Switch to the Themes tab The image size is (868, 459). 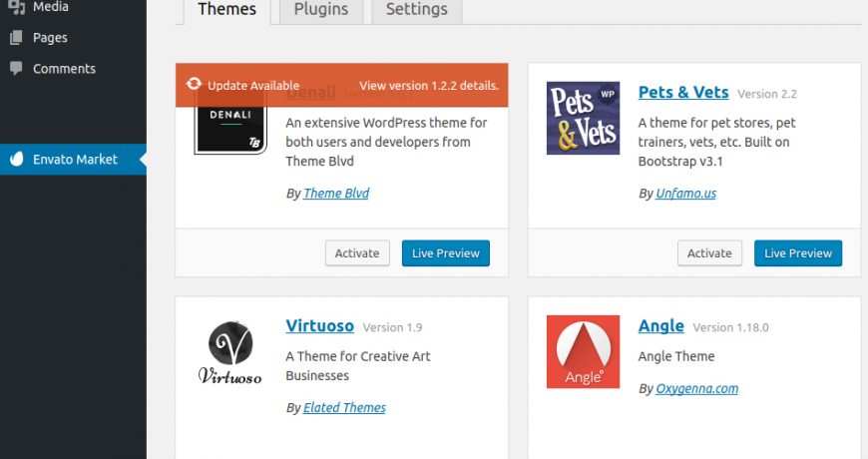point(226,10)
